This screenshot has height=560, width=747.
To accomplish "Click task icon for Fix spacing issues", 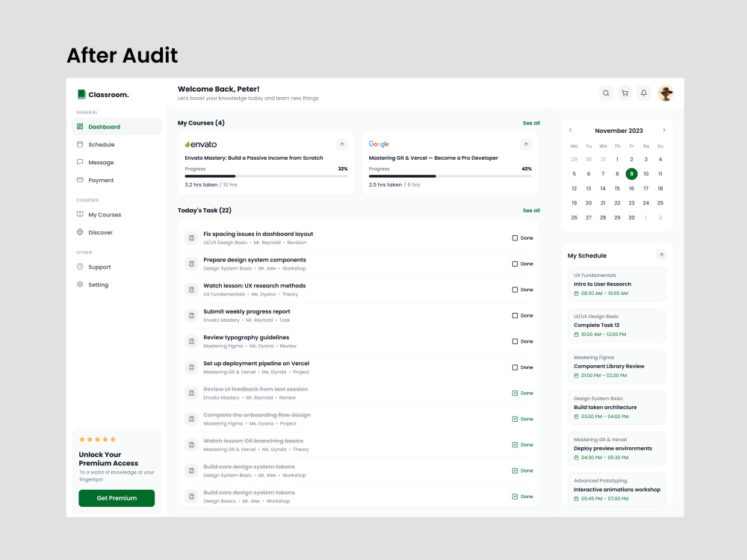I will pyautogui.click(x=191, y=238).
